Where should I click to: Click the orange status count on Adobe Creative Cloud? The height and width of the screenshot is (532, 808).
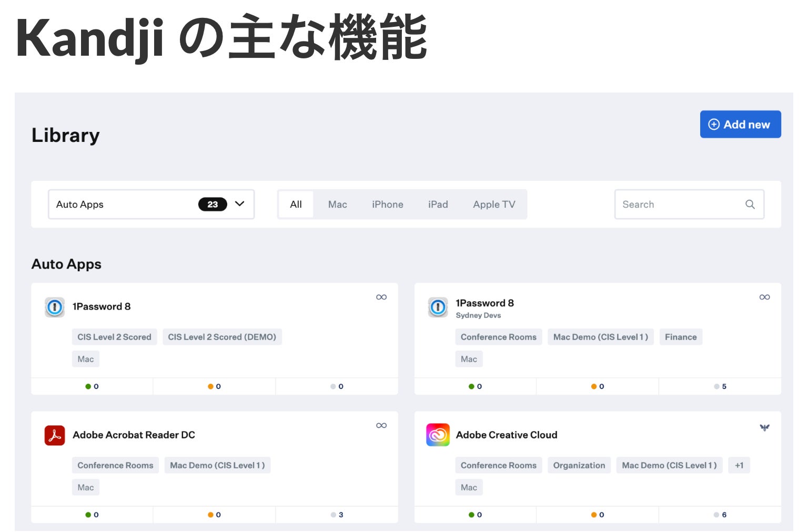pos(598,515)
